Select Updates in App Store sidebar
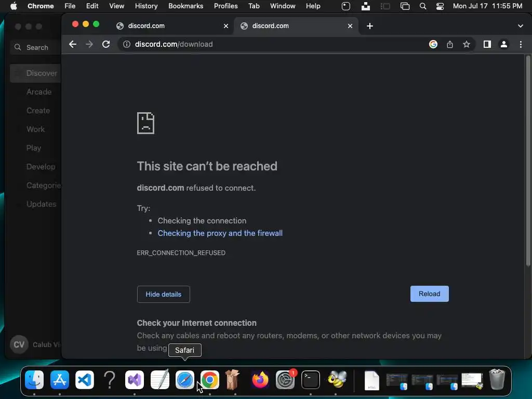This screenshot has width=532, height=399. [x=42, y=204]
